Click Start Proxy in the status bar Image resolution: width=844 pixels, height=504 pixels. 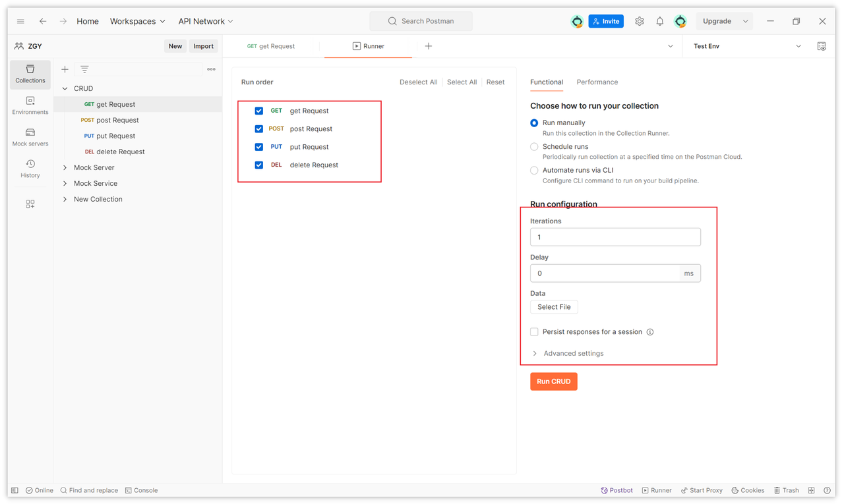[x=702, y=490]
